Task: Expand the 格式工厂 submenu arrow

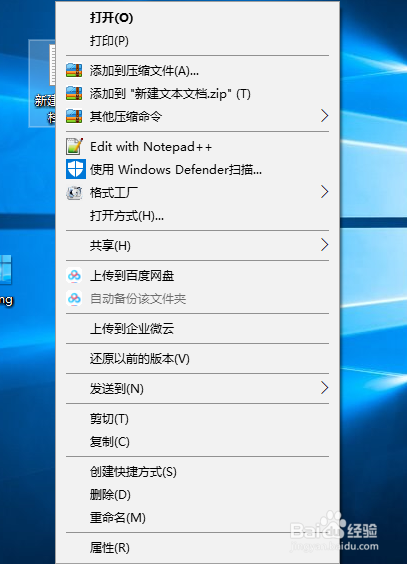Action: tap(324, 192)
